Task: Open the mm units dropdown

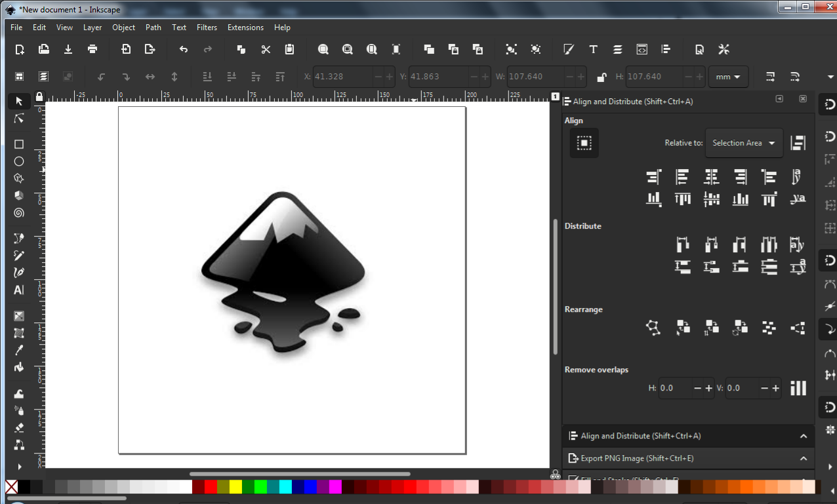Action: [x=729, y=77]
